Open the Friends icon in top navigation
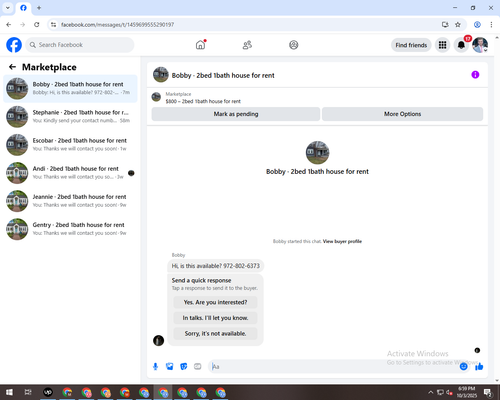The height and width of the screenshot is (400, 500). (x=247, y=45)
